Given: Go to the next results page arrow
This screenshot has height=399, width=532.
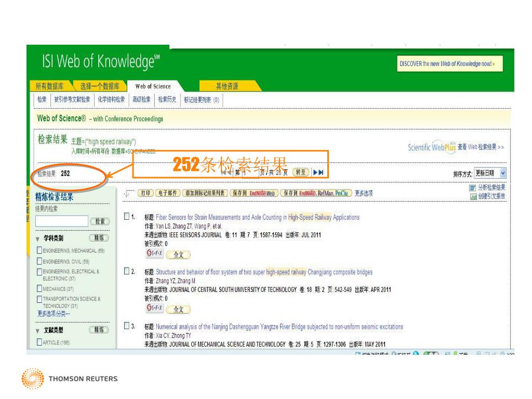Looking at the screenshot, I should (315, 172).
